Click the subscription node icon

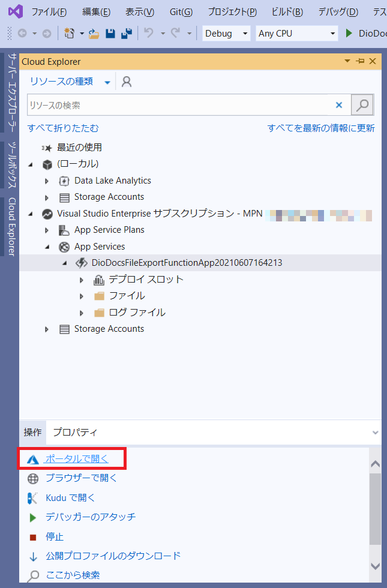click(47, 214)
